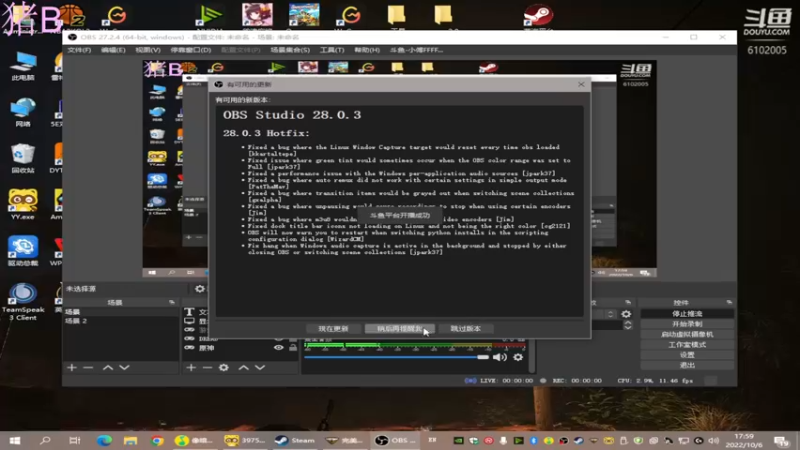This screenshot has width=800, height=450.
Task: Open taskbar clock showing 17:59
Action: point(744,440)
